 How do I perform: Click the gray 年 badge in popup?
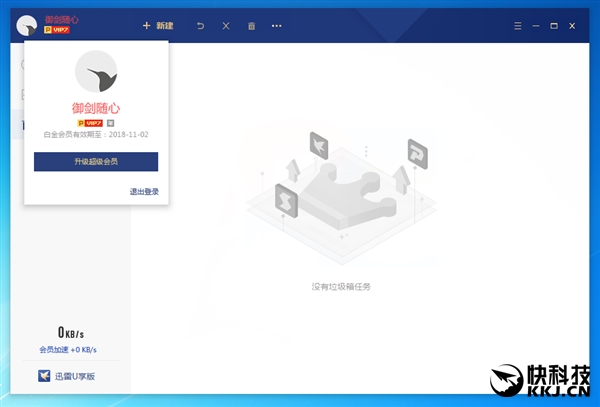(x=110, y=123)
